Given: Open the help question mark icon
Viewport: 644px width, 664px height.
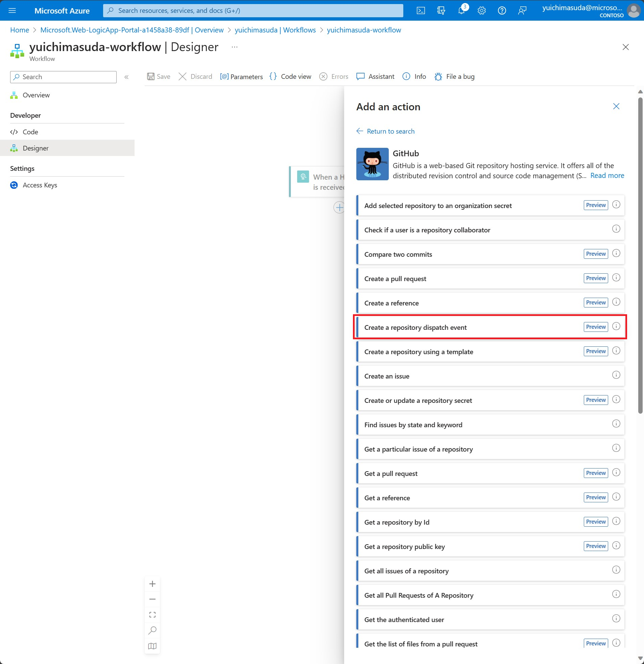Looking at the screenshot, I should pos(502,10).
